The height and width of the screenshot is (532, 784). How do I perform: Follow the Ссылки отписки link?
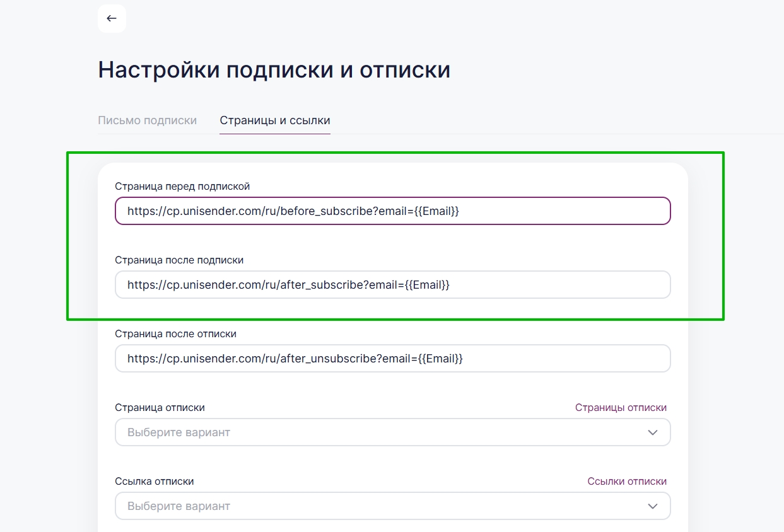pyautogui.click(x=627, y=482)
